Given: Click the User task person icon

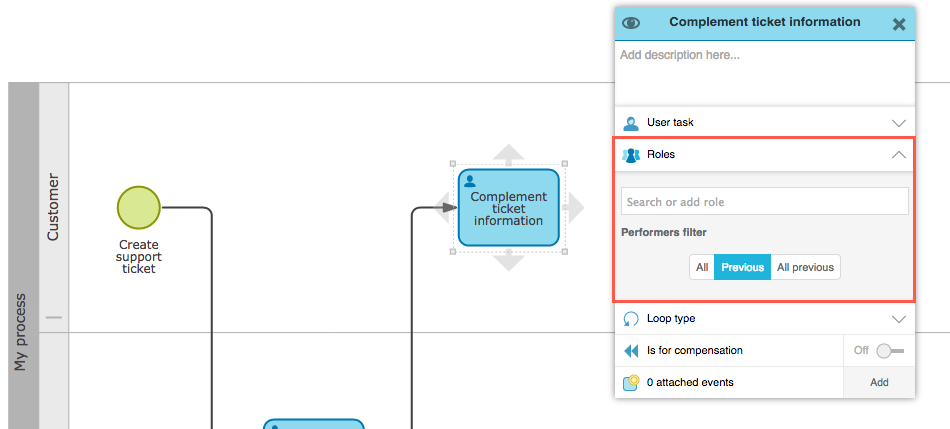Looking at the screenshot, I should (x=631, y=123).
